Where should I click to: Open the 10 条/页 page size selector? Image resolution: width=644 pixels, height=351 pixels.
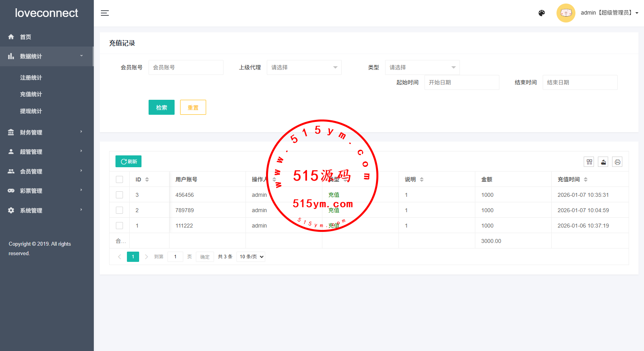[x=251, y=257]
